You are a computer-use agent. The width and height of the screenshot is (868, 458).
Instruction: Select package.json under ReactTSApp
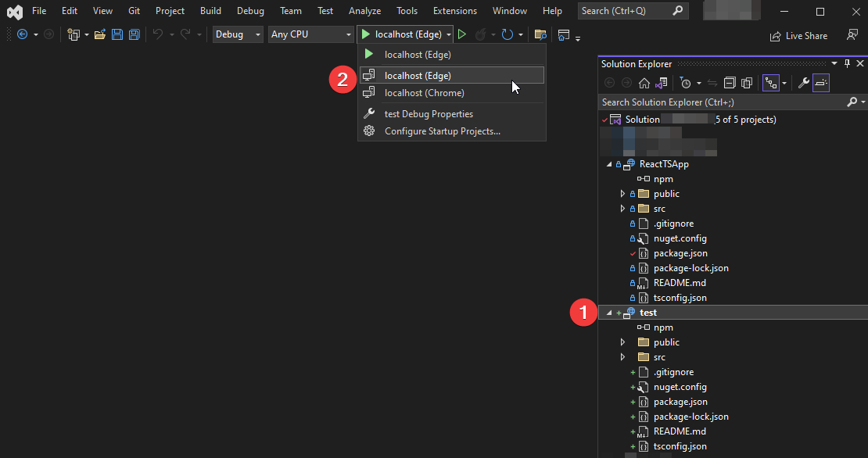[x=680, y=253]
